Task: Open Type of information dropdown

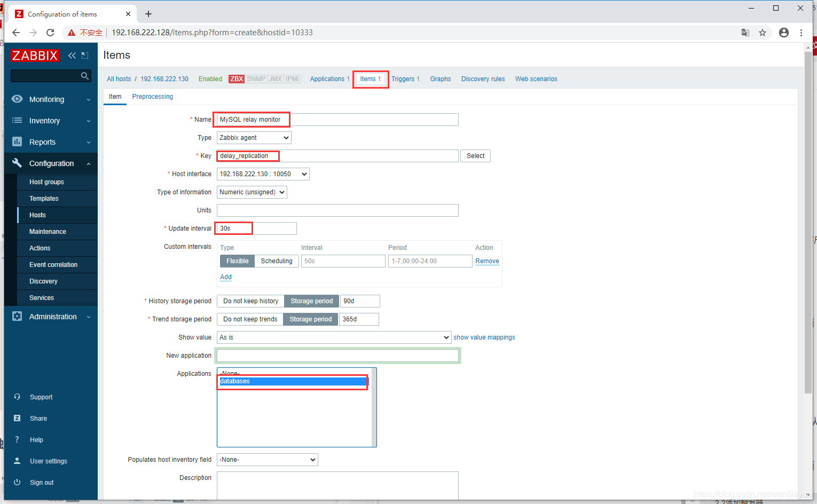Action: click(x=252, y=192)
